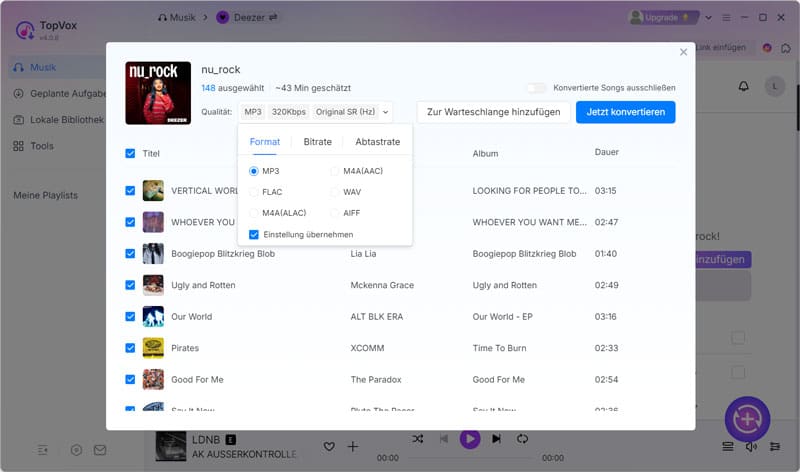Close the nu_rock conversion dialog

[683, 52]
